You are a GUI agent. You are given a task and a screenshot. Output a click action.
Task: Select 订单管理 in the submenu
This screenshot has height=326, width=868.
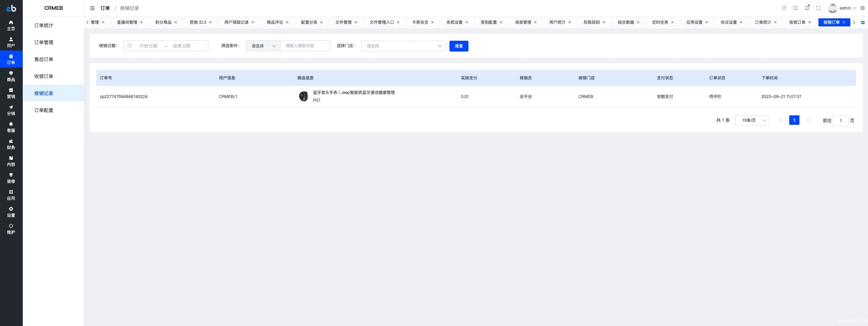tap(44, 42)
